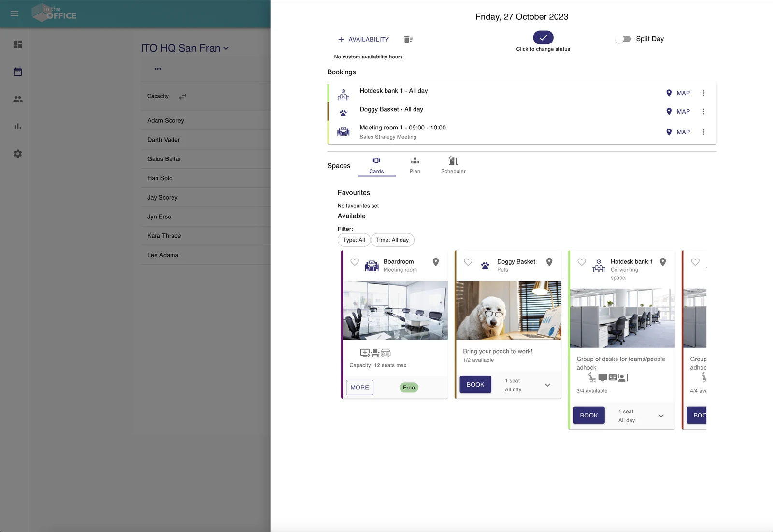The image size is (773, 532).
Task: Expand Doggy Basket seat and time options
Action: [x=547, y=385]
